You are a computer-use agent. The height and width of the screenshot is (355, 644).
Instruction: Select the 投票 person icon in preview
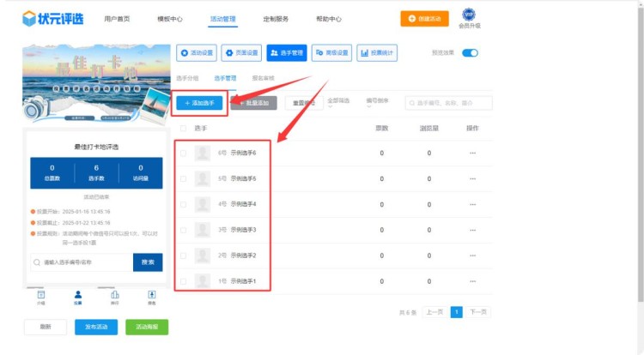pyautogui.click(x=77, y=295)
